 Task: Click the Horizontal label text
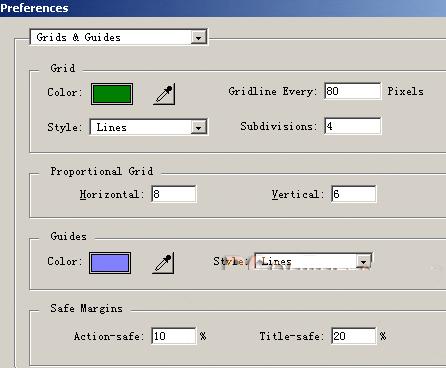[112, 194]
